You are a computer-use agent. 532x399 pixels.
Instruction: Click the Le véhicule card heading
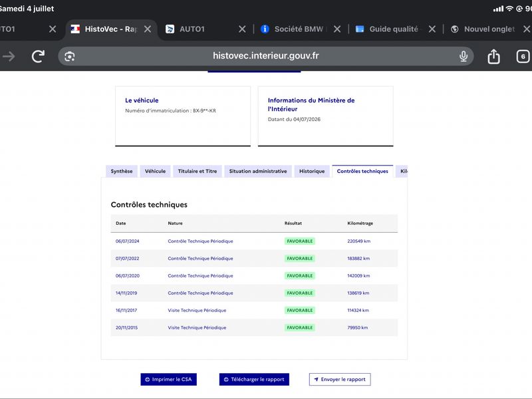[x=142, y=100]
